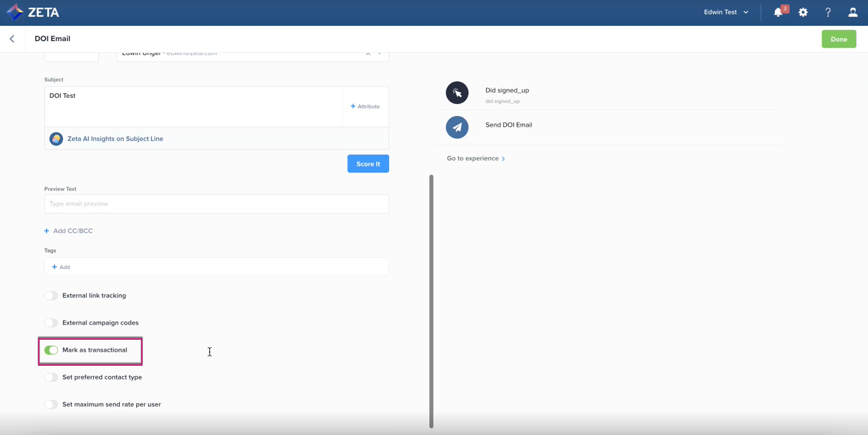This screenshot has width=868, height=435.
Task: Toggle Set preferred contact type
Action: point(51,377)
